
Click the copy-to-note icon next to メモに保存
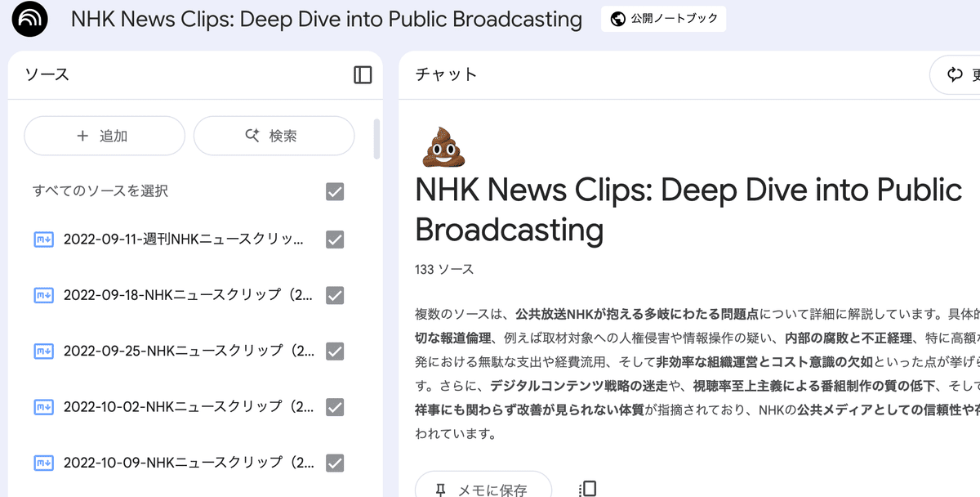[x=587, y=487]
